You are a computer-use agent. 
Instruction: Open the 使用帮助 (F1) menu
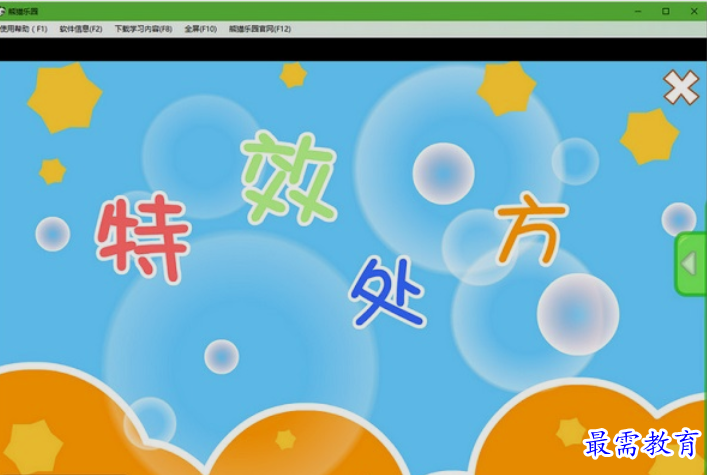(23, 29)
